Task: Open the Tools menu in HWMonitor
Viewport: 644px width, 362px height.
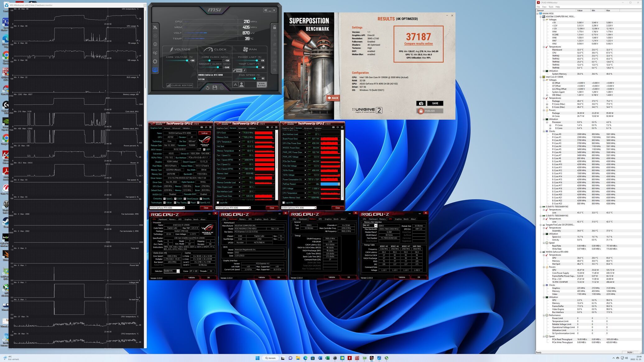Action: pyautogui.click(x=551, y=7)
